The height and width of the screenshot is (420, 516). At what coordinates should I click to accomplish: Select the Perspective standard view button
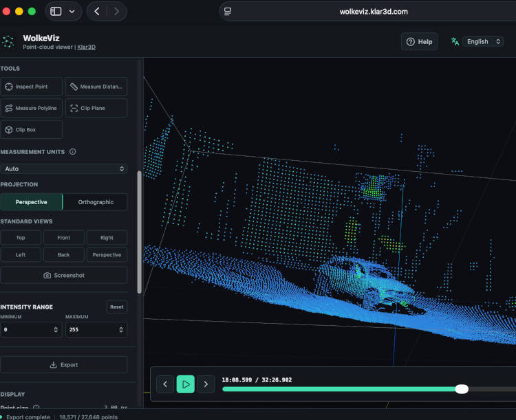pos(107,254)
